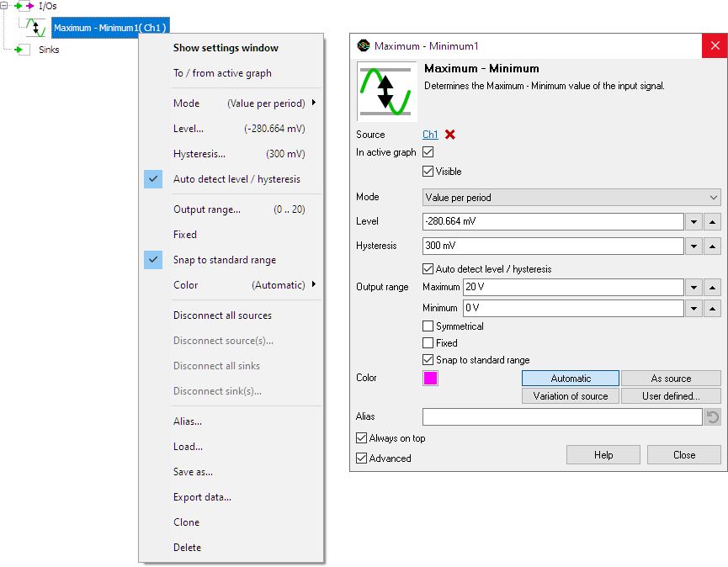Select Maximum - Minimum1(Ch1) tree item
The height and width of the screenshot is (567, 728).
110,28
